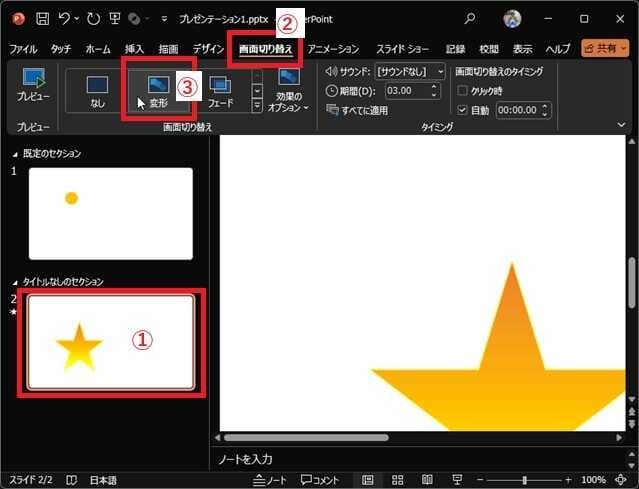Open the サウンド dropdown list
The width and height of the screenshot is (639, 489).
click(x=440, y=71)
